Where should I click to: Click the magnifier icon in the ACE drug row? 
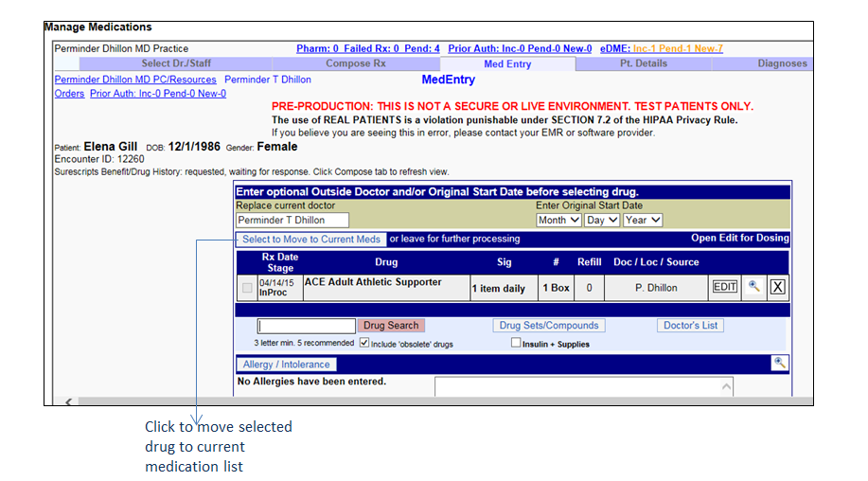(x=754, y=287)
